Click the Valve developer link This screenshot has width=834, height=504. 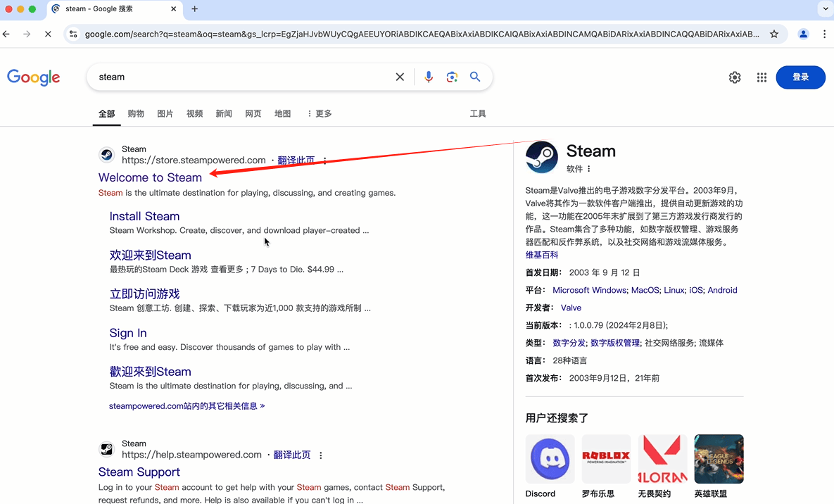click(x=571, y=308)
